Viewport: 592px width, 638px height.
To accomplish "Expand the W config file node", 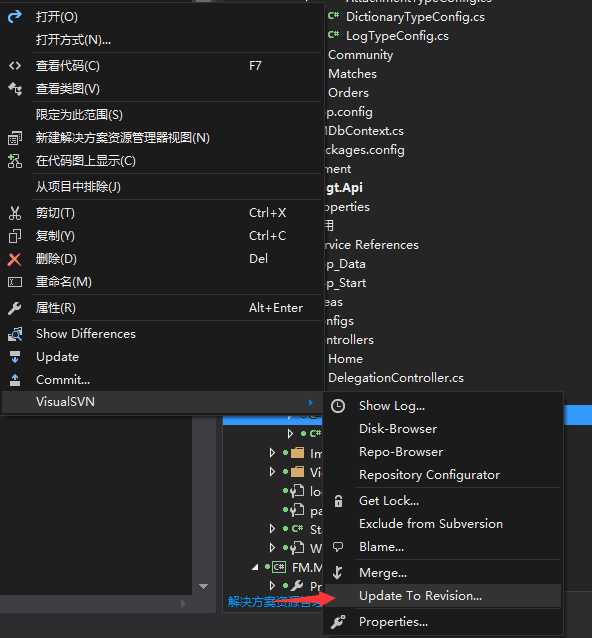I will [x=272, y=548].
